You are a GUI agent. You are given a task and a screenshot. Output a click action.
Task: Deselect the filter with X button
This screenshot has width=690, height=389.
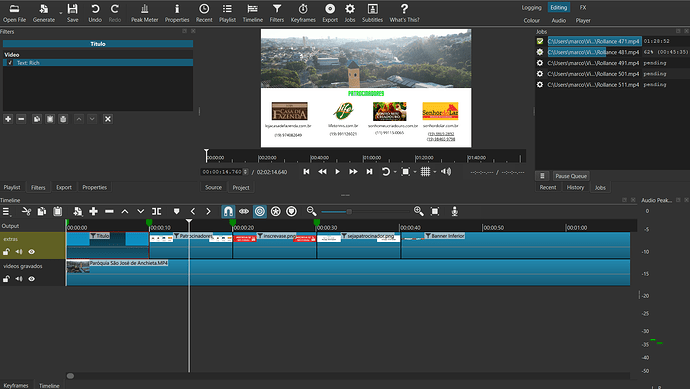(108, 119)
